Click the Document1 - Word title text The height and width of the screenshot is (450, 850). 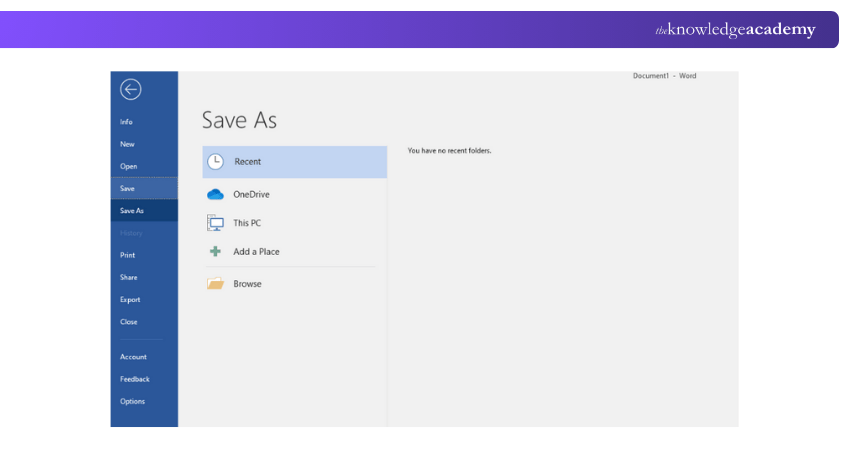(x=665, y=76)
